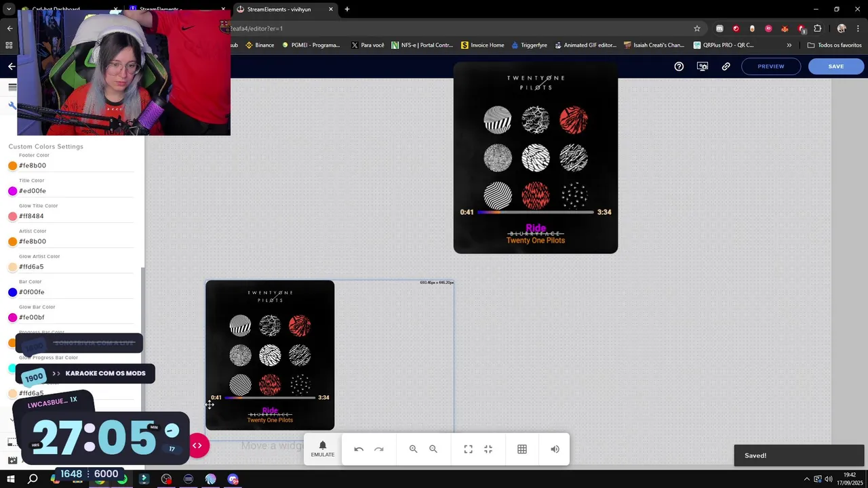Click the fit-to-screen collapse icon
868x488 pixels.
(x=488, y=449)
